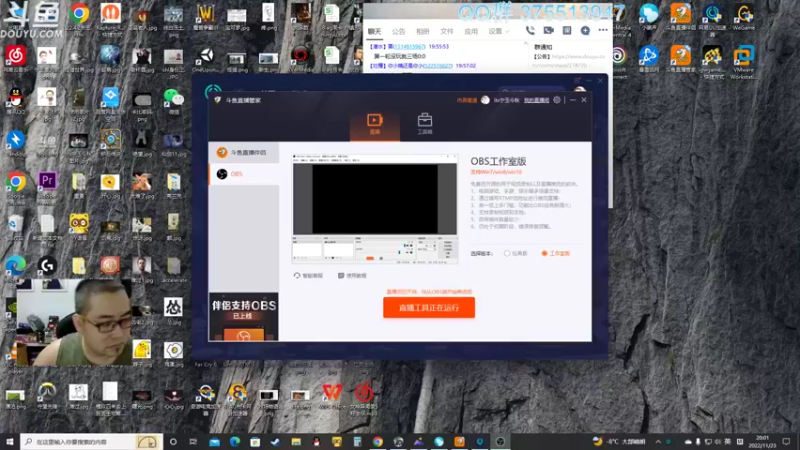Open the WeGame desktop shortcut
800x450 pixels.
pyautogui.click(x=743, y=18)
